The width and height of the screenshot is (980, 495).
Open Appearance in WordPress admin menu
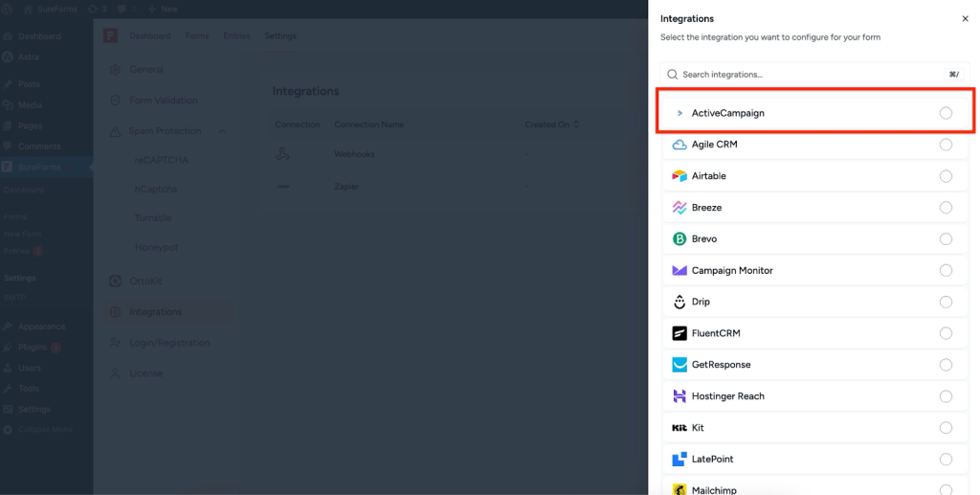(x=41, y=326)
